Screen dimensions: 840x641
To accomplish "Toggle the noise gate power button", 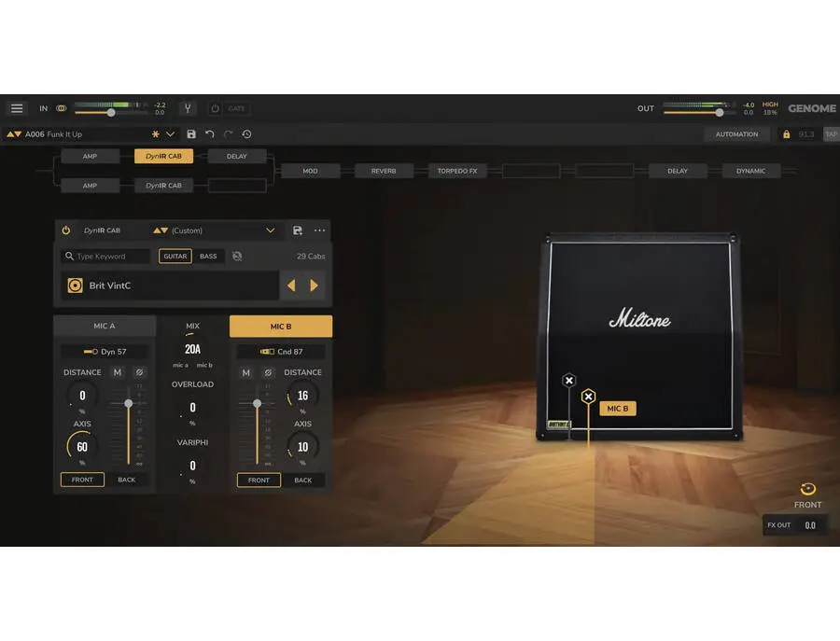I will click(x=215, y=108).
